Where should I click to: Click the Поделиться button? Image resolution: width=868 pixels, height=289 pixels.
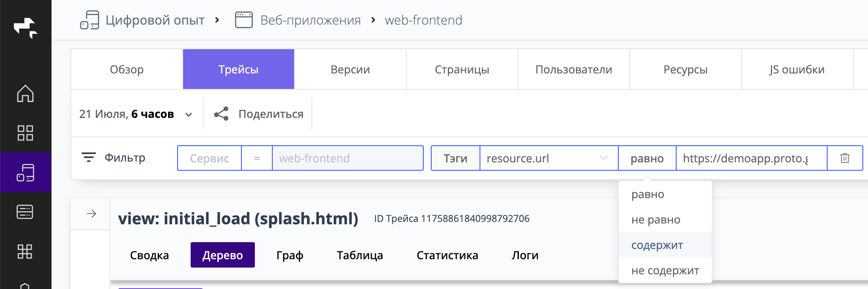point(259,114)
